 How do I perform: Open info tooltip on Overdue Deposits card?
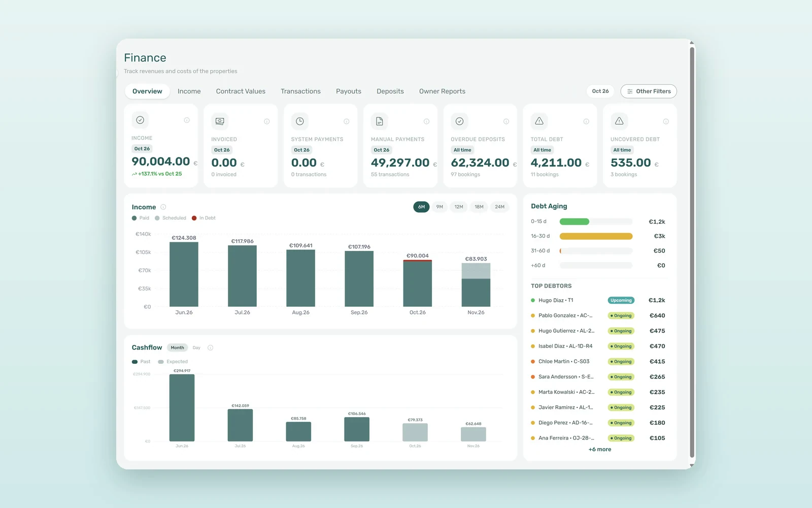[x=506, y=121]
